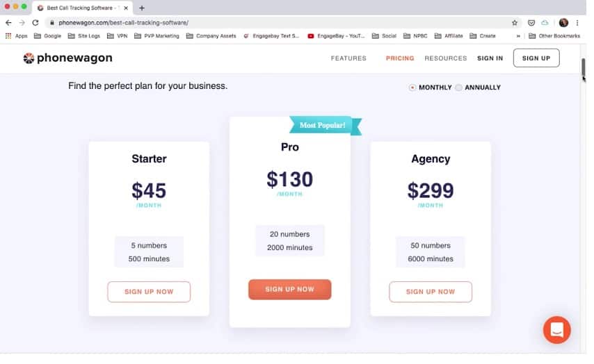This screenshot has height=364, width=594.
Task: Open a new browser tab
Action: 142,8
